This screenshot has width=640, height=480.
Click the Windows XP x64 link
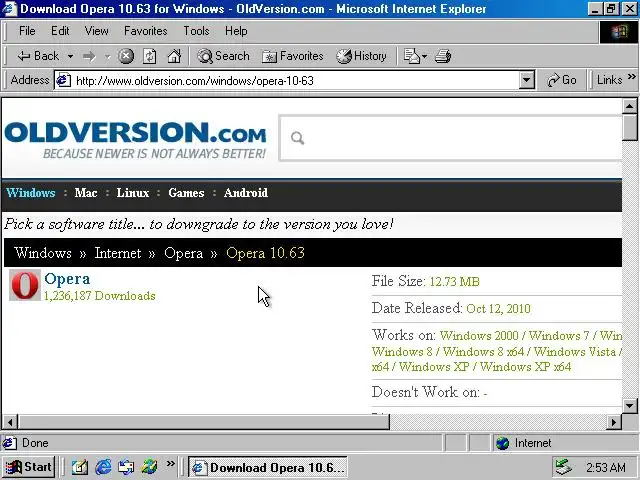[x=525, y=367]
